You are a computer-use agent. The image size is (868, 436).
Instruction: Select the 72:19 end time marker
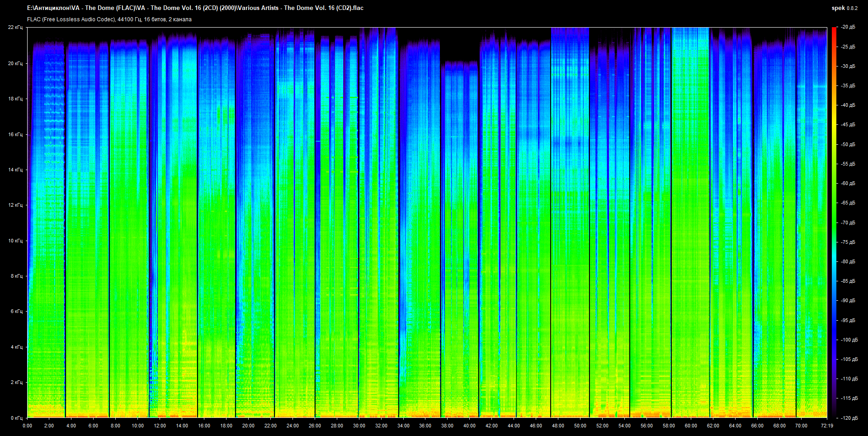[x=827, y=426]
